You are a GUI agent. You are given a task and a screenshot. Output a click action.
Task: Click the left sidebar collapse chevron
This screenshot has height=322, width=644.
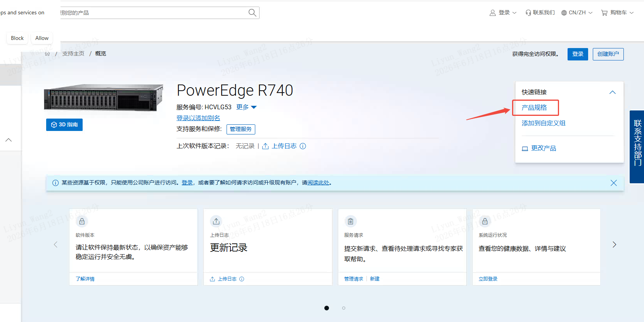tap(9, 140)
